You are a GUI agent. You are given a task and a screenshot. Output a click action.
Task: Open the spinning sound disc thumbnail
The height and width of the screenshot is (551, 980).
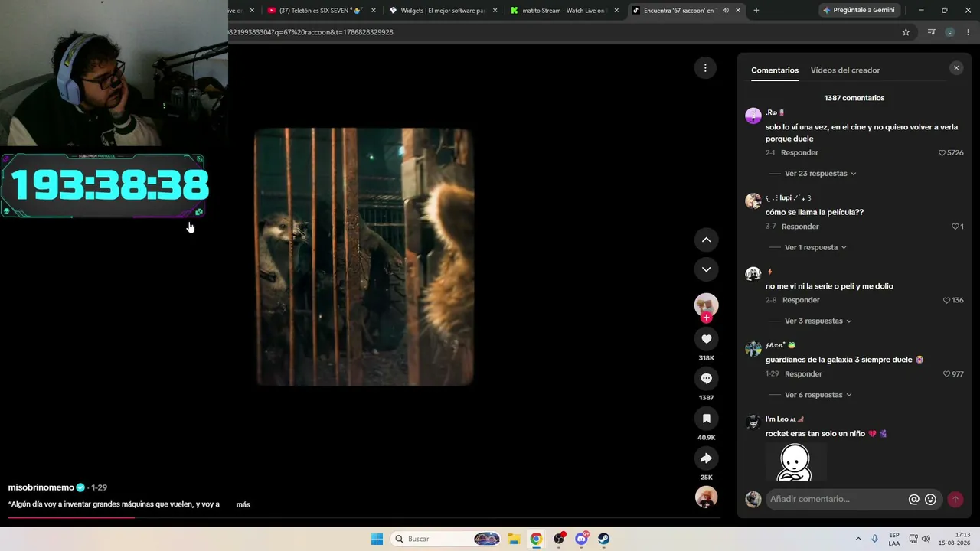pos(706,497)
